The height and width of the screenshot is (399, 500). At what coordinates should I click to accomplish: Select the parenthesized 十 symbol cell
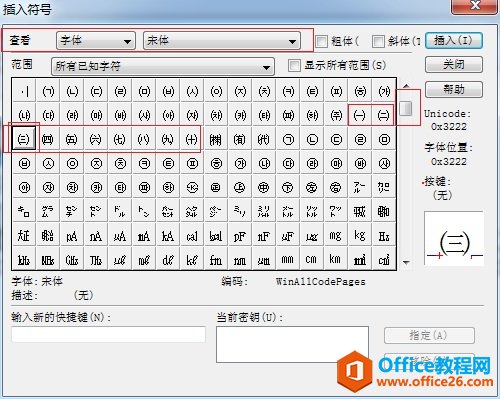(192, 139)
